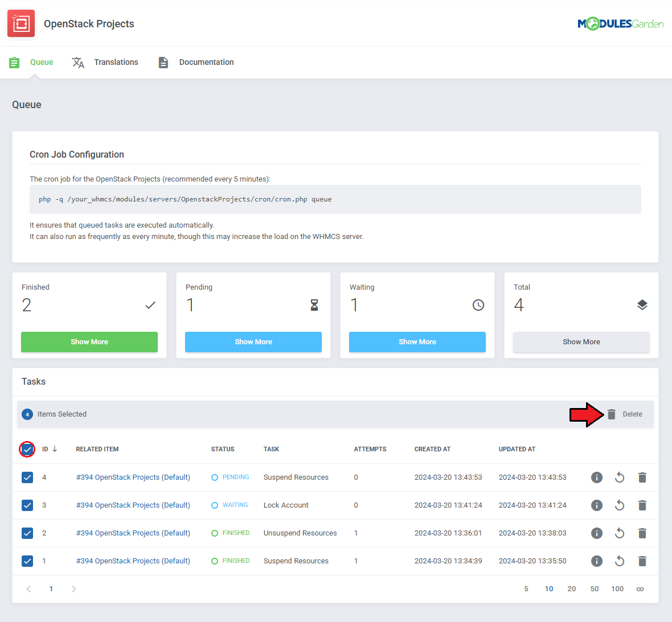Click the Items Selected count badge
Image resolution: width=672 pixels, height=622 pixels.
(x=27, y=414)
